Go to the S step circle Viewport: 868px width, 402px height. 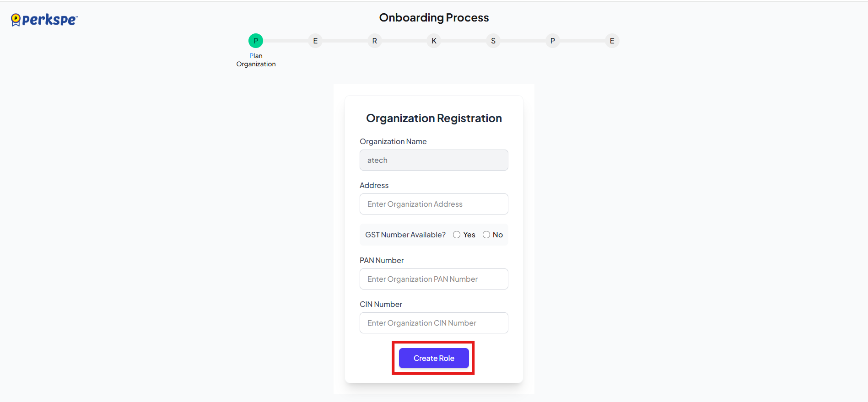493,41
